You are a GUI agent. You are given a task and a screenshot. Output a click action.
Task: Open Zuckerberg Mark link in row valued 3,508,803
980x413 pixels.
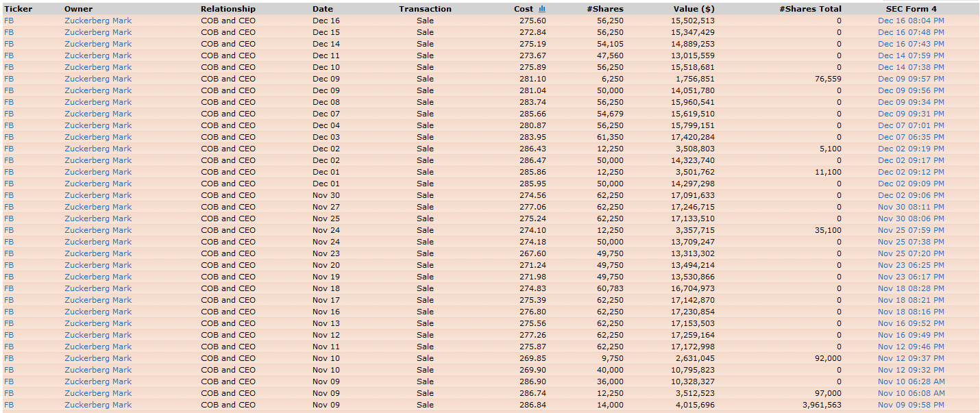(x=98, y=149)
